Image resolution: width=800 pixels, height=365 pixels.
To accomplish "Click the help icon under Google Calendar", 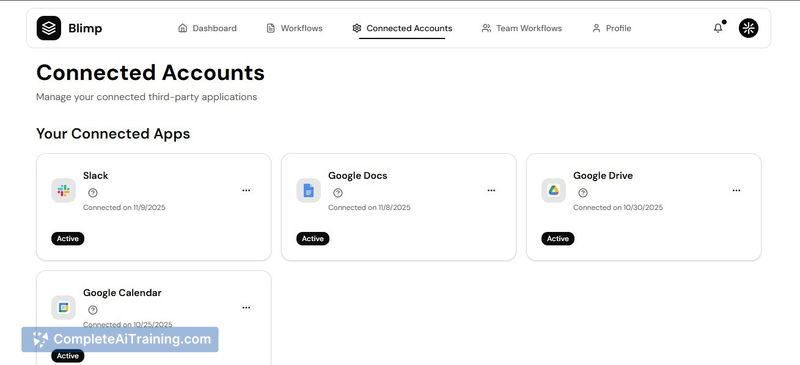I will click(93, 310).
